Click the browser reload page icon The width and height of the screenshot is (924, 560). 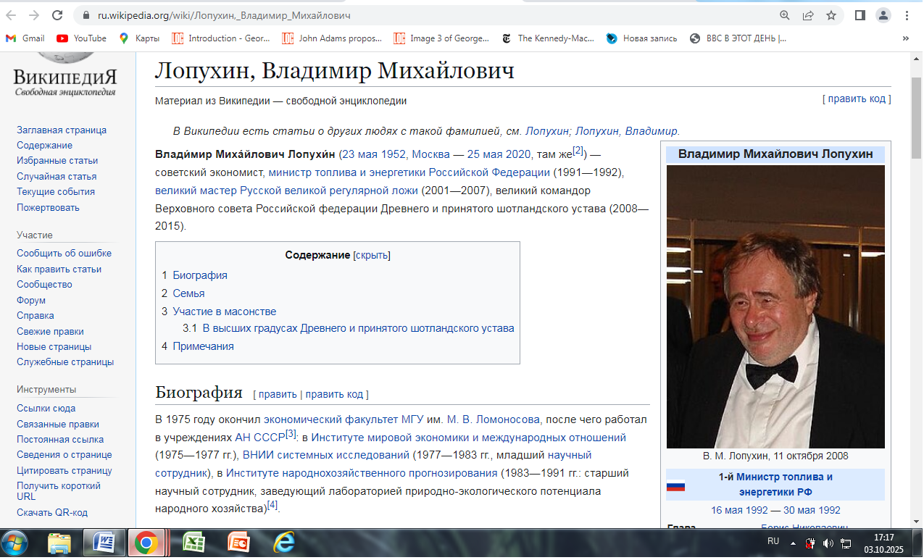[57, 15]
